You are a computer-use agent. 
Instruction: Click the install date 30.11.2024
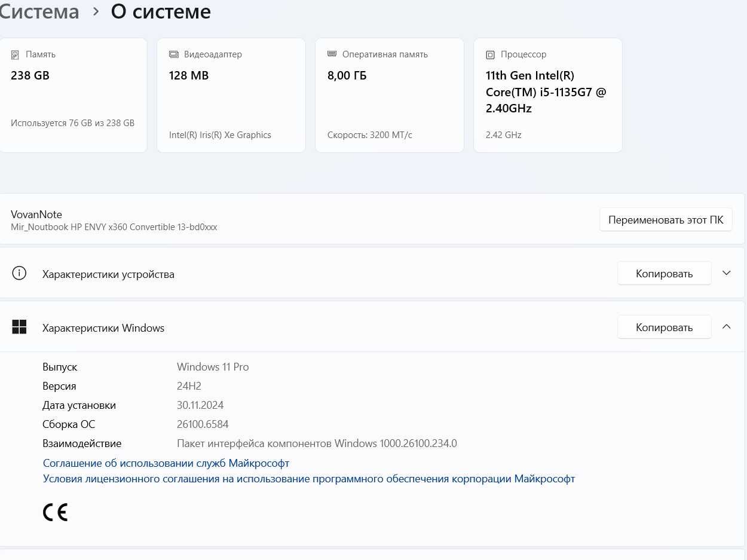[x=200, y=405]
